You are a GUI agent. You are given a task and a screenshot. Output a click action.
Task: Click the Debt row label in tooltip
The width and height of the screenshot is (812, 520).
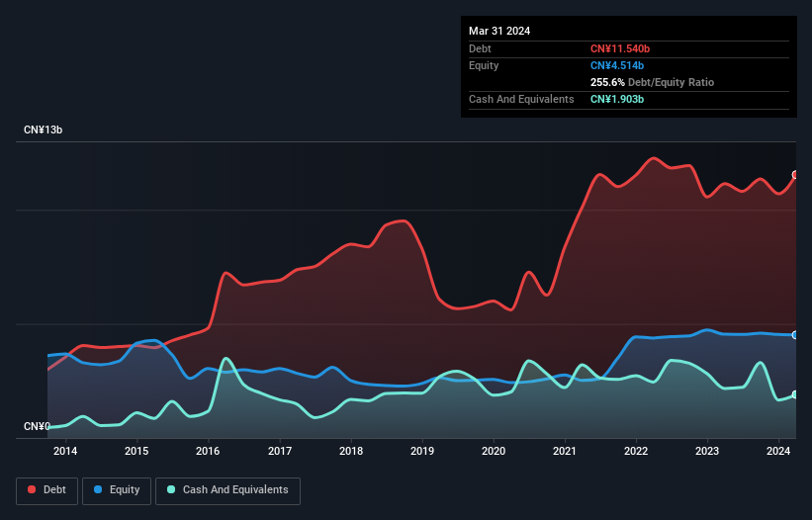480,48
